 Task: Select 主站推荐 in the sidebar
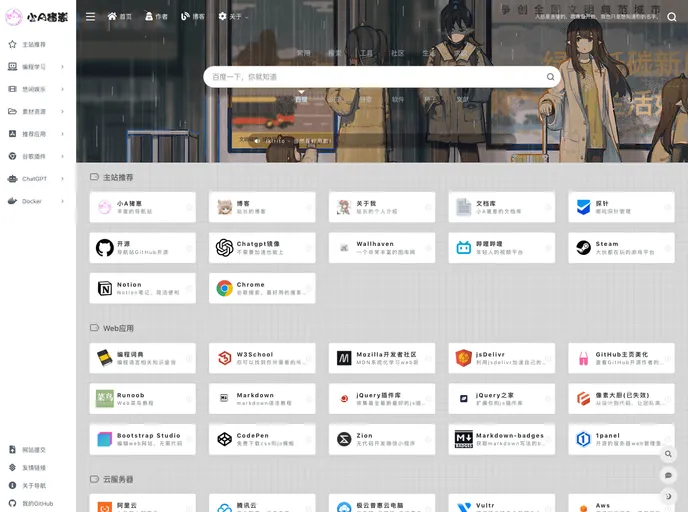pos(34,44)
